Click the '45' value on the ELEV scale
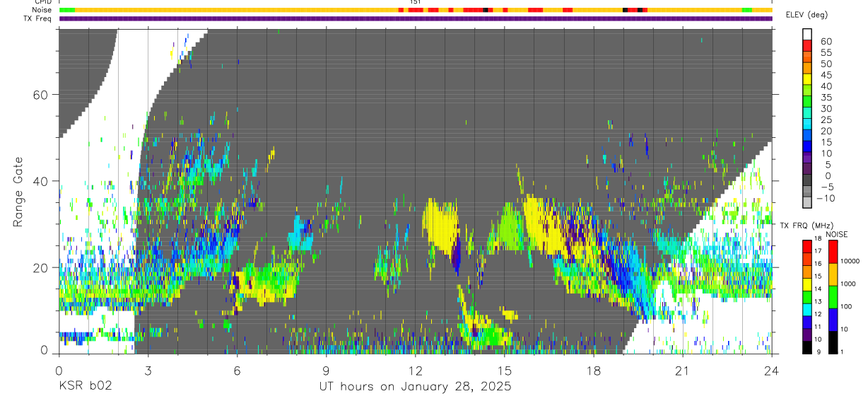The height and width of the screenshot is (401, 868). (x=826, y=75)
